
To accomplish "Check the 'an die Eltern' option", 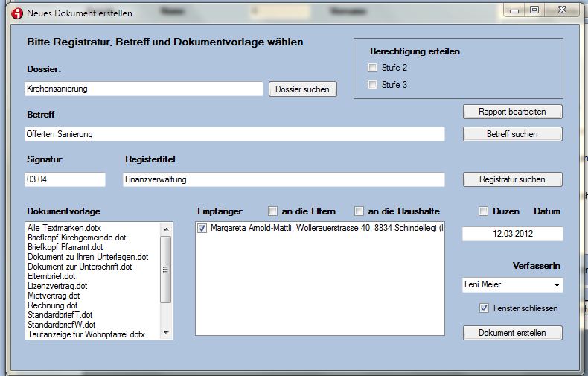I will pyautogui.click(x=273, y=211).
